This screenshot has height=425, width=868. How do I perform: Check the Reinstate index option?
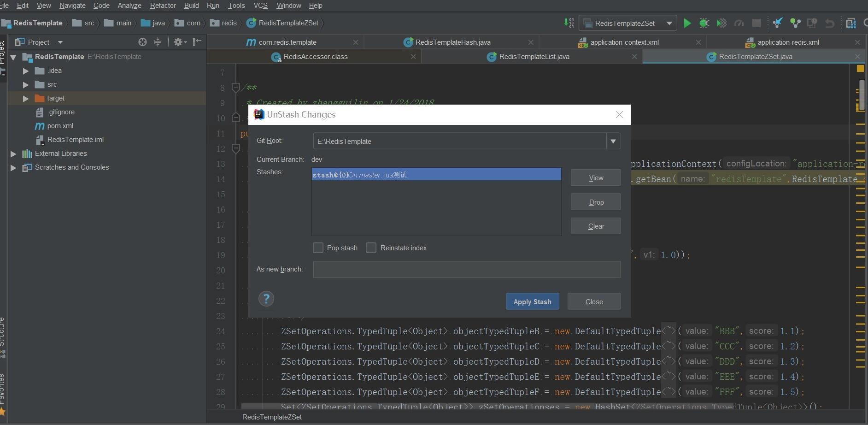371,248
